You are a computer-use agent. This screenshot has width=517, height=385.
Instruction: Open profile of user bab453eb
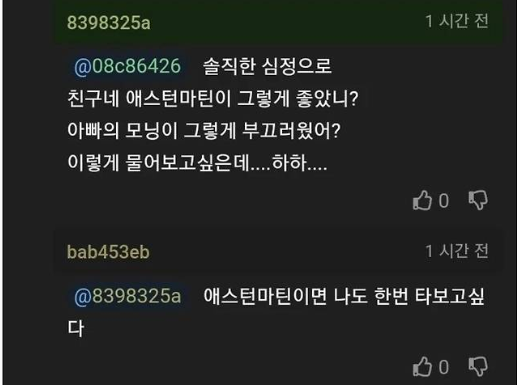(108, 252)
